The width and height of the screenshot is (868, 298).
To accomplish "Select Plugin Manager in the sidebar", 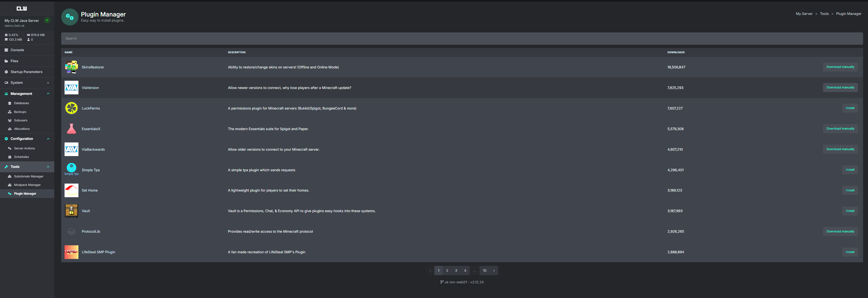I will tap(27, 194).
